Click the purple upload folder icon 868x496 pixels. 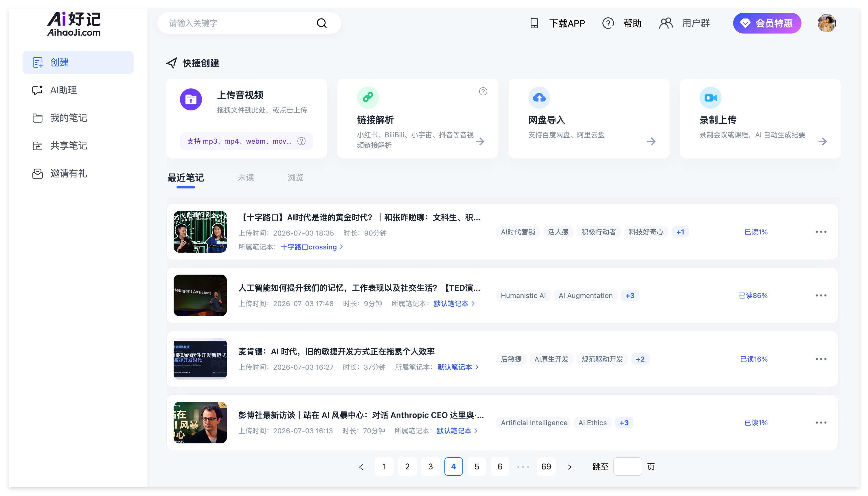[191, 99]
